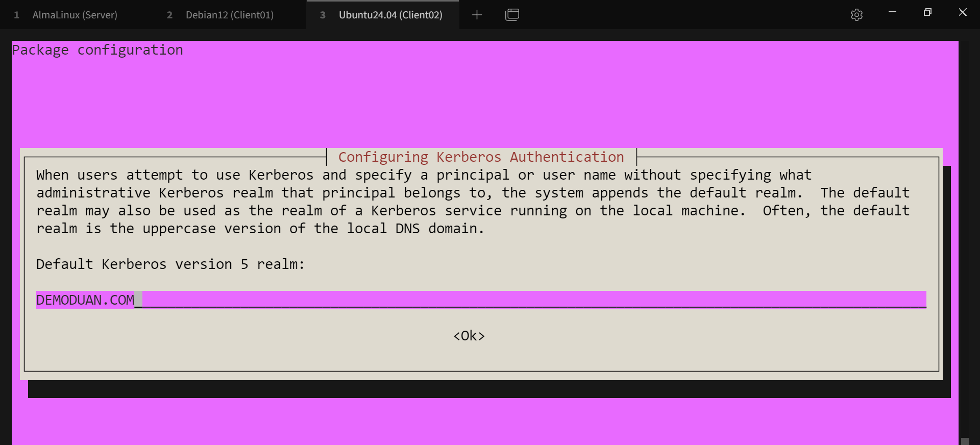The image size is (980, 445).
Task: Click the Default Kerberos version 5 realm label
Action: [170, 264]
